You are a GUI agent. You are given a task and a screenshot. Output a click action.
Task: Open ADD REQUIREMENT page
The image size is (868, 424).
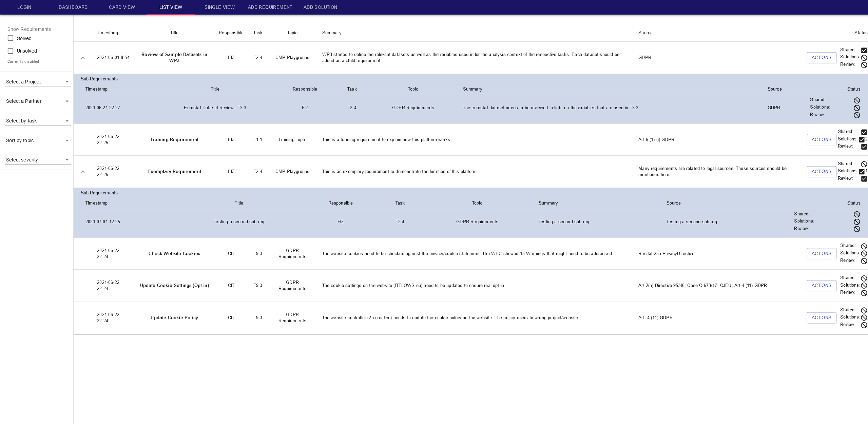pos(270,7)
